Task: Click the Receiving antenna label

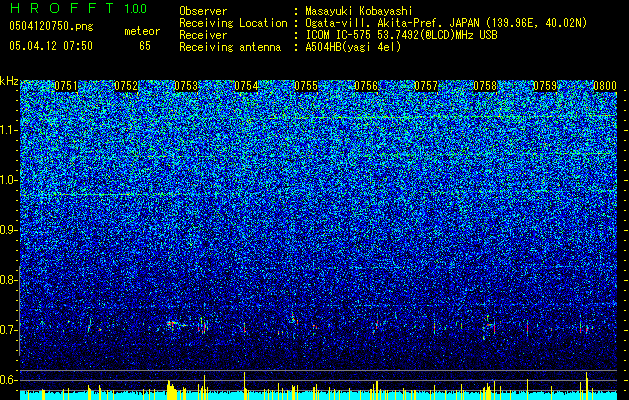Action: point(230,47)
